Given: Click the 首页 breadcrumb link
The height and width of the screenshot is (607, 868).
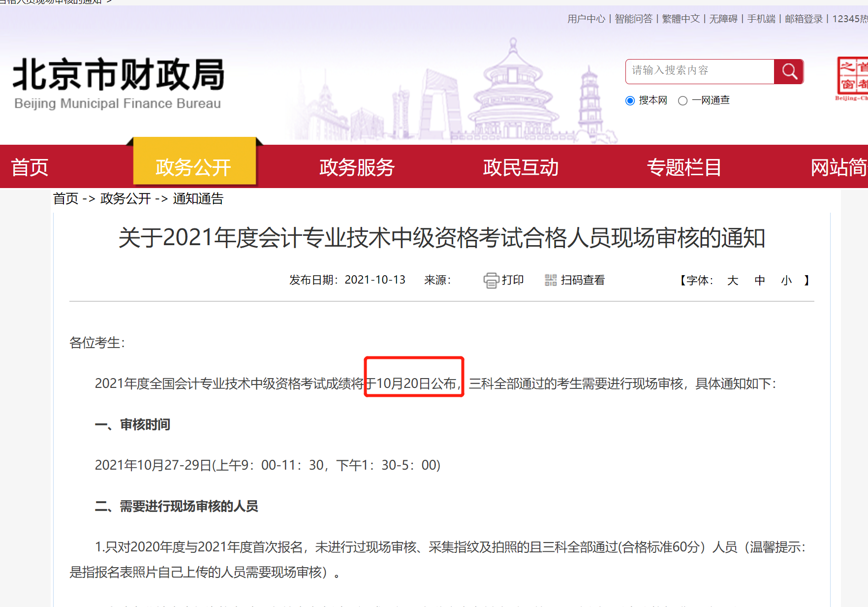Looking at the screenshot, I should (65, 199).
